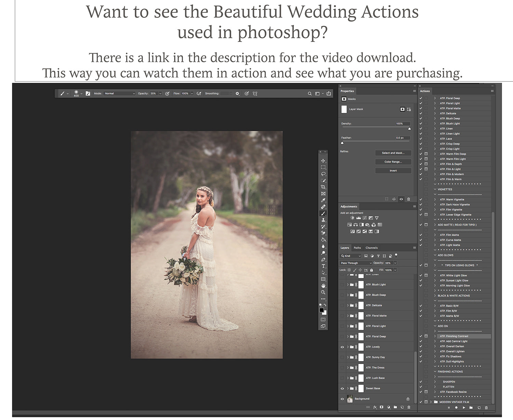Screen dimensions: 513x420
Task: Collapse the VIGNETTES section in Actions
Action: tap(435, 189)
